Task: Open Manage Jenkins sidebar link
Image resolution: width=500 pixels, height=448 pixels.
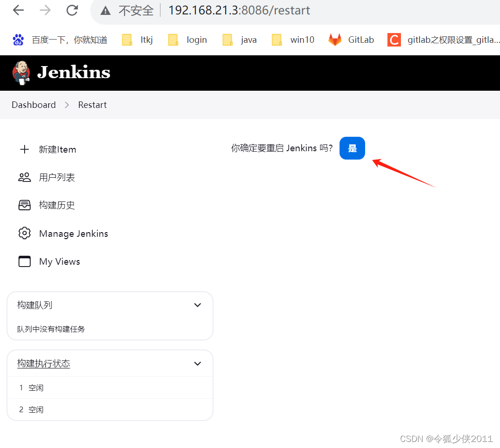Action: (73, 234)
